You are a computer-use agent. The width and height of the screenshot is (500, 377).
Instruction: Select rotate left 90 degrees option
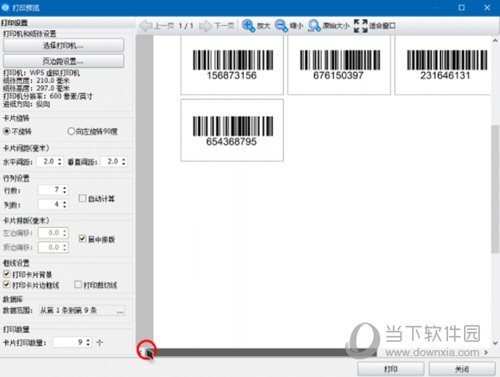[71, 131]
